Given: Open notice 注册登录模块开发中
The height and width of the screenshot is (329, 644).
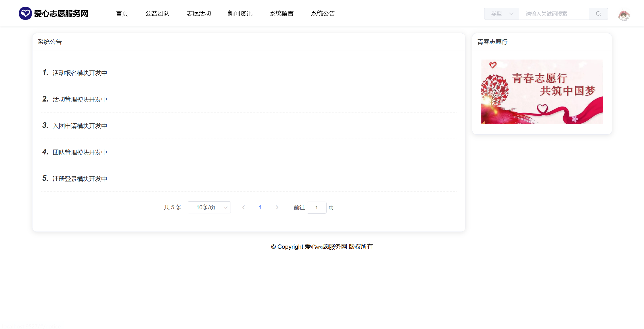Looking at the screenshot, I should (80, 179).
